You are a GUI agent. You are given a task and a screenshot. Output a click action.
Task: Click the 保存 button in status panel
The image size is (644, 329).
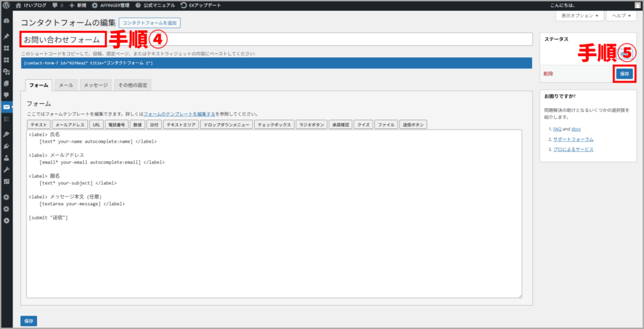point(624,74)
